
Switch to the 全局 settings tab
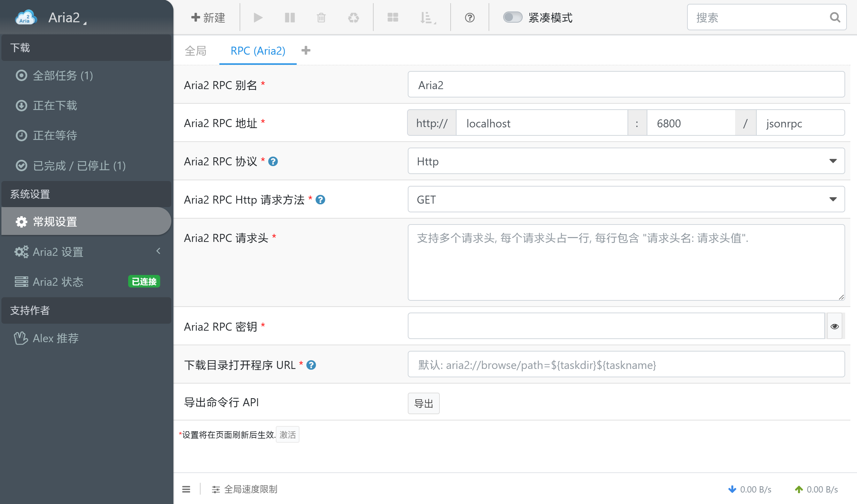(196, 51)
